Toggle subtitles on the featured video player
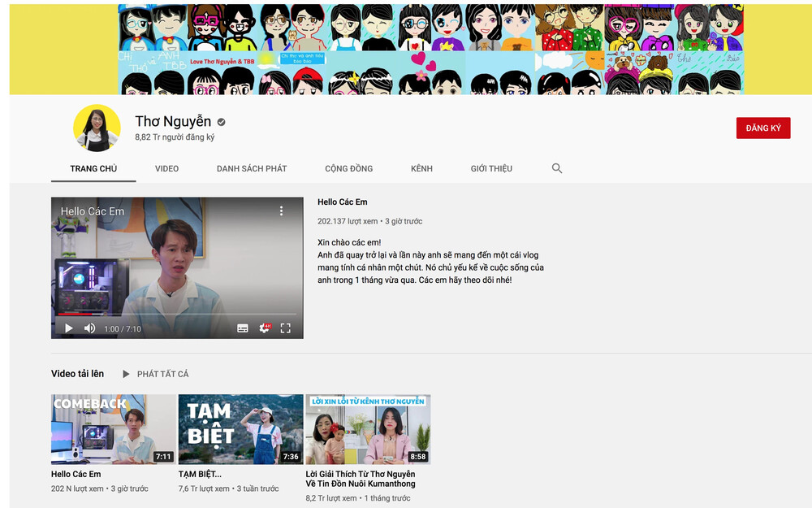 pos(242,328)
